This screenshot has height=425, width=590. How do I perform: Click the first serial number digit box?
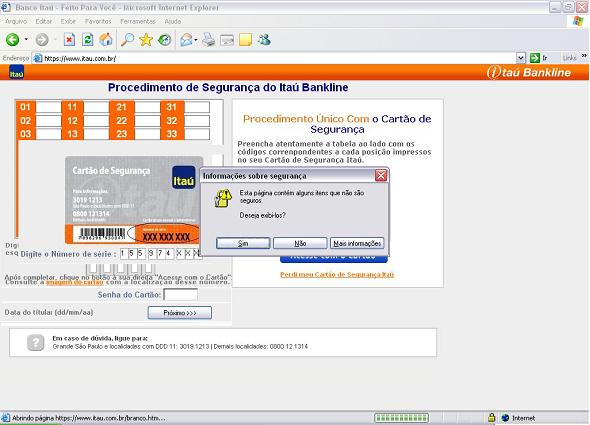pos(123,254)
